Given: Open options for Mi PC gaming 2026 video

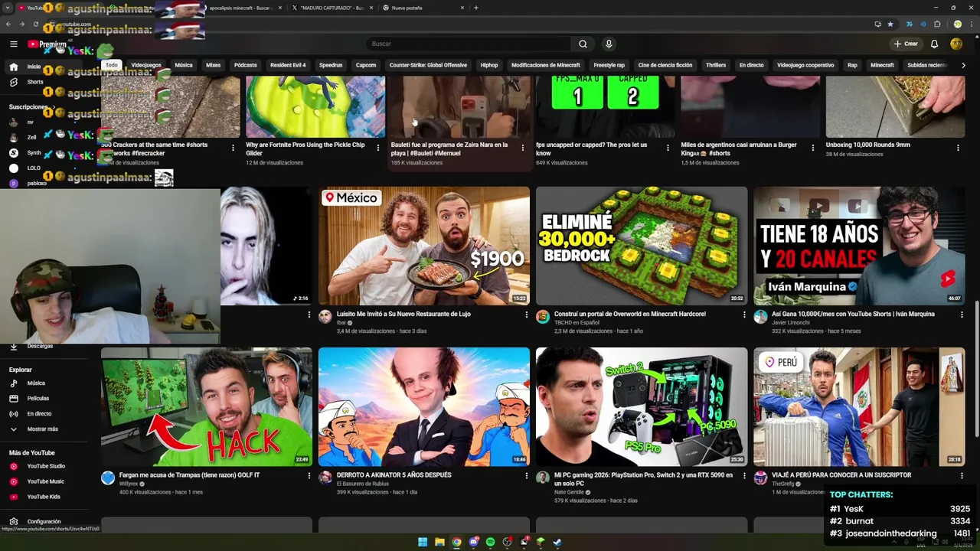Looking at the screenshot, I should pyautogui.click(x=743, y=475).
